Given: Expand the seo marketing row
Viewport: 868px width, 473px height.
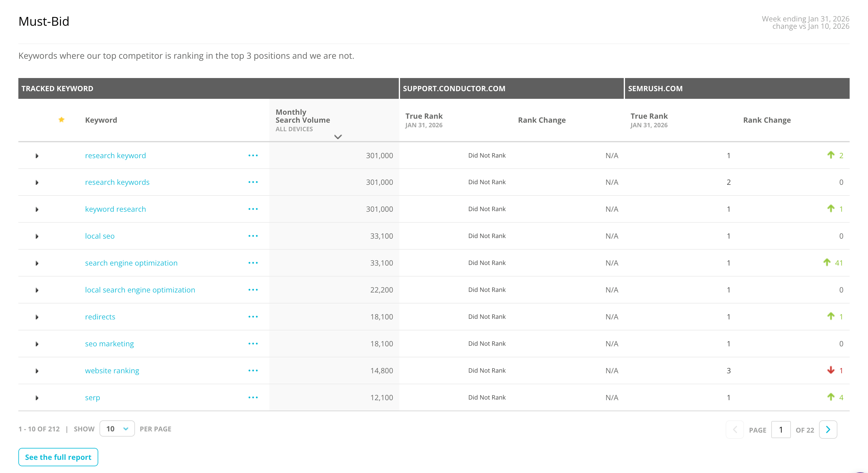Looking at the screenshot, I should point(37,344).
